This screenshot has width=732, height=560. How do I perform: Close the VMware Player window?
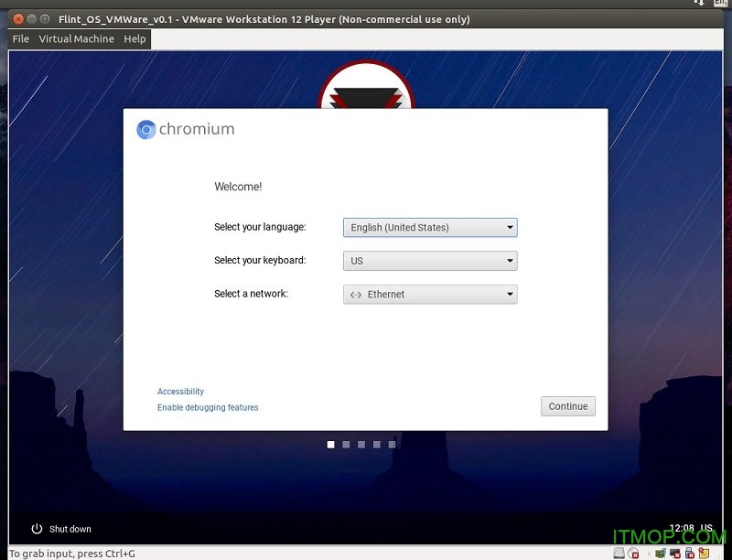18,19
